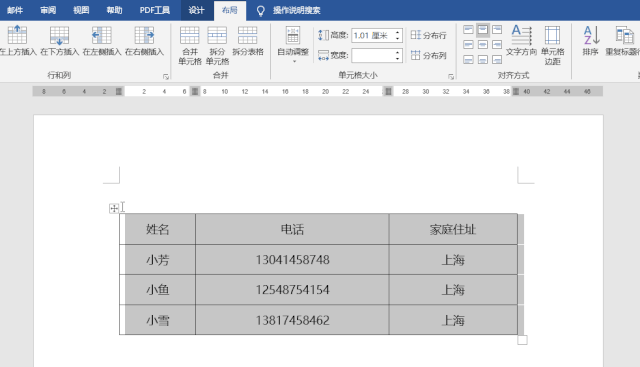Click Distribute Columns (分布列) button
This screenshot has height=367, width=640.
click(428, 55)
